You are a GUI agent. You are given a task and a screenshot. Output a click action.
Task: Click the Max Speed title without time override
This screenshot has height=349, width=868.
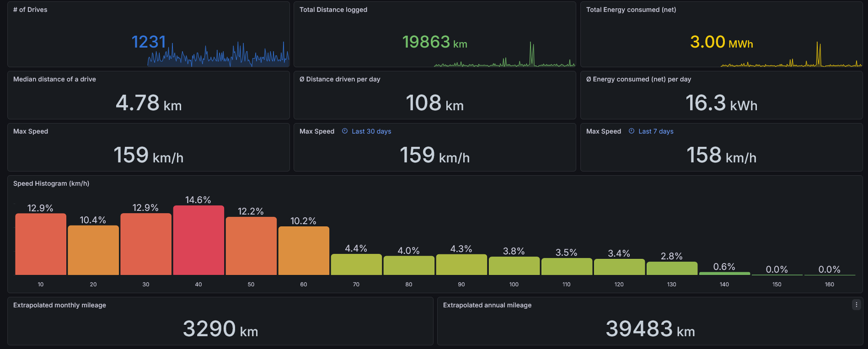[x=31, y=131]
